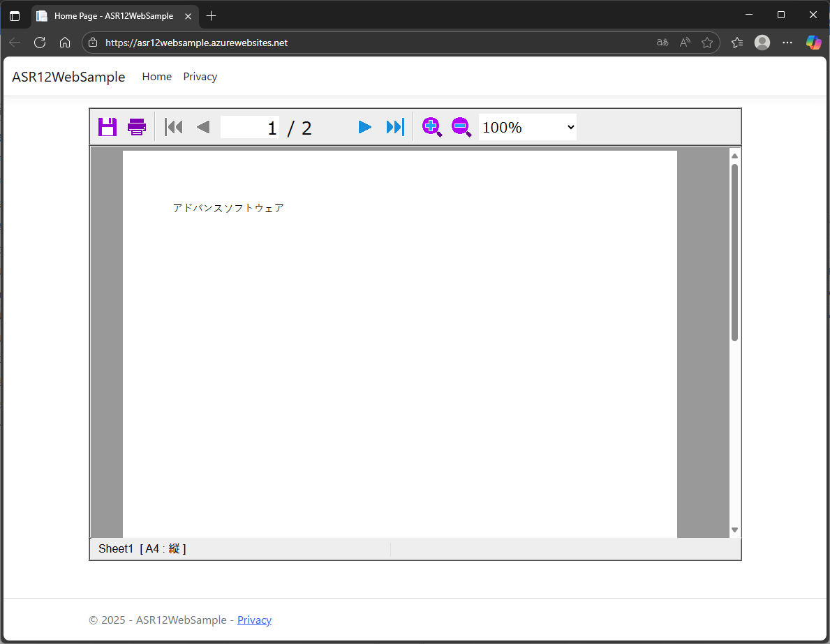Open the browser profile avatar
The height and width of the screenshot is (644, 830).
762,43
